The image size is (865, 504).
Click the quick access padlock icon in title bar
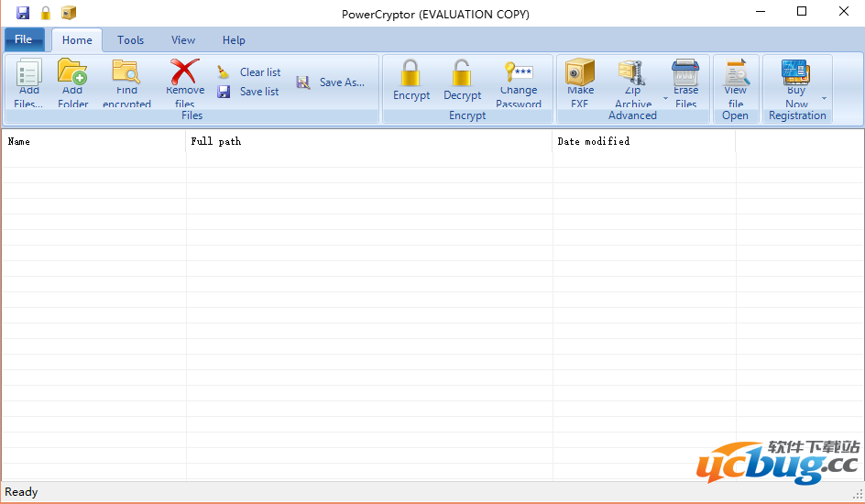[46, 13]
